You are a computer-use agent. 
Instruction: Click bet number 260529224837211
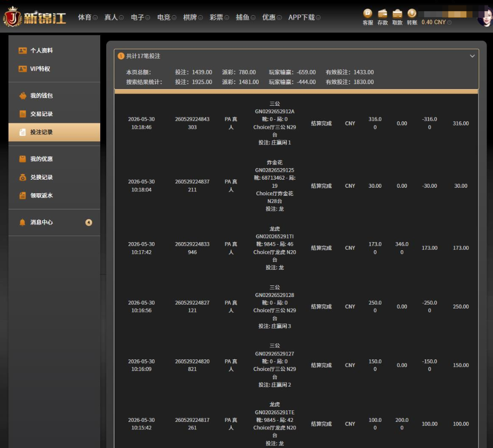[192, 185]
